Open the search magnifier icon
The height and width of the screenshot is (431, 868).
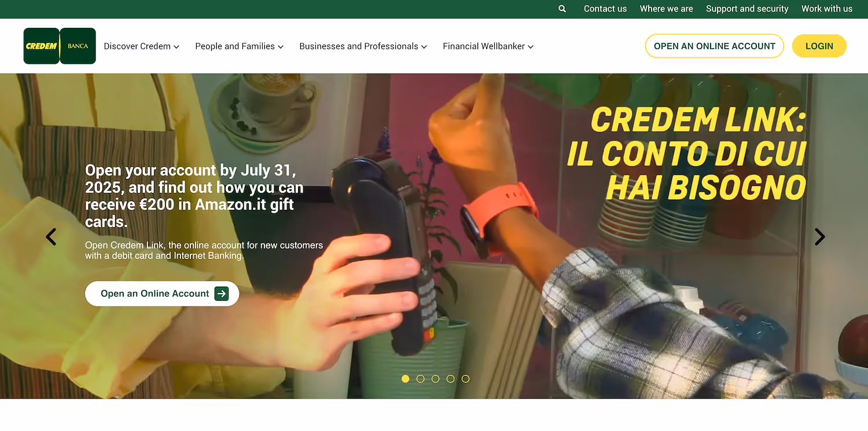tap(562, 9)
